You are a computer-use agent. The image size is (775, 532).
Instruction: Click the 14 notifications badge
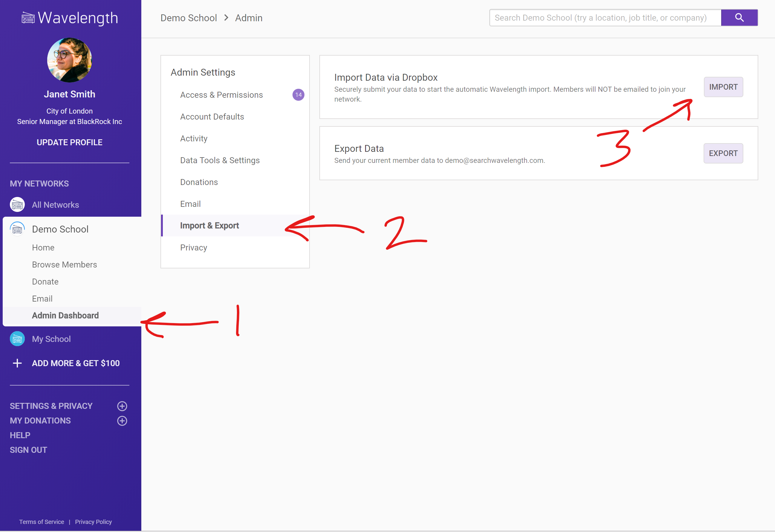[x=298, y=95]
